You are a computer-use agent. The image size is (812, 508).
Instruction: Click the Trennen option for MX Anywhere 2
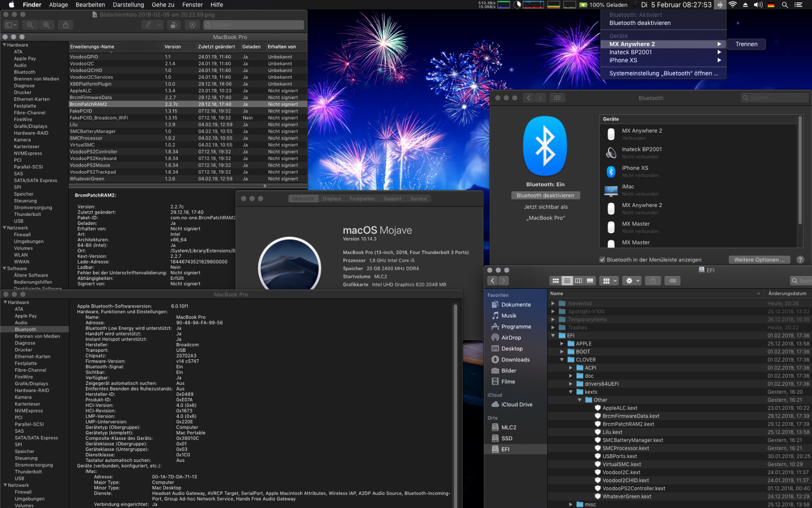click(746, 44)
